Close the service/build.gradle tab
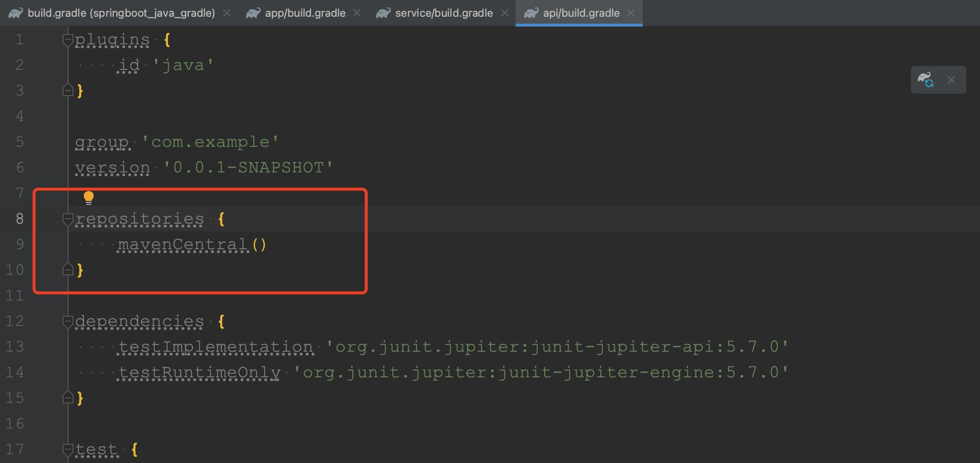 click(505, 13)
